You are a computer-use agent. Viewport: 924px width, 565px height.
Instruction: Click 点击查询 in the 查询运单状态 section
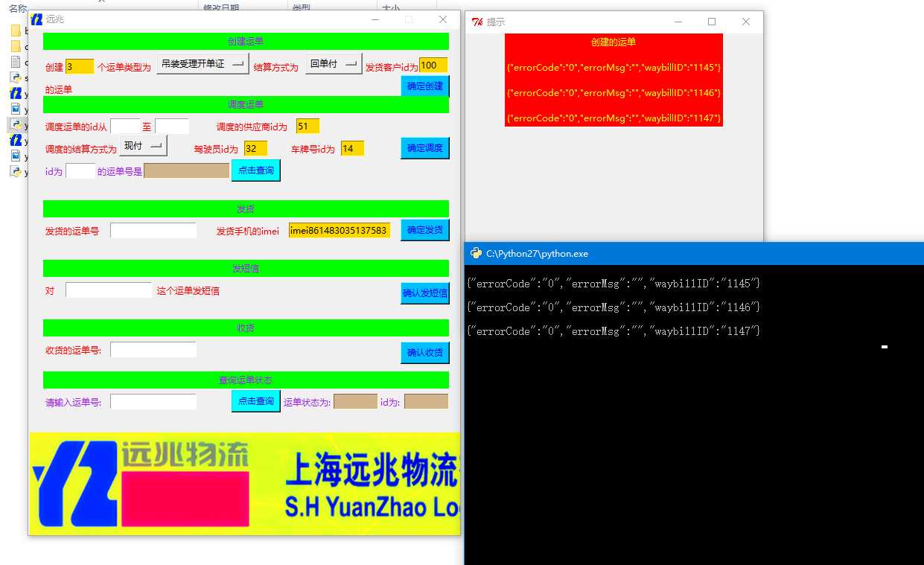256,401
